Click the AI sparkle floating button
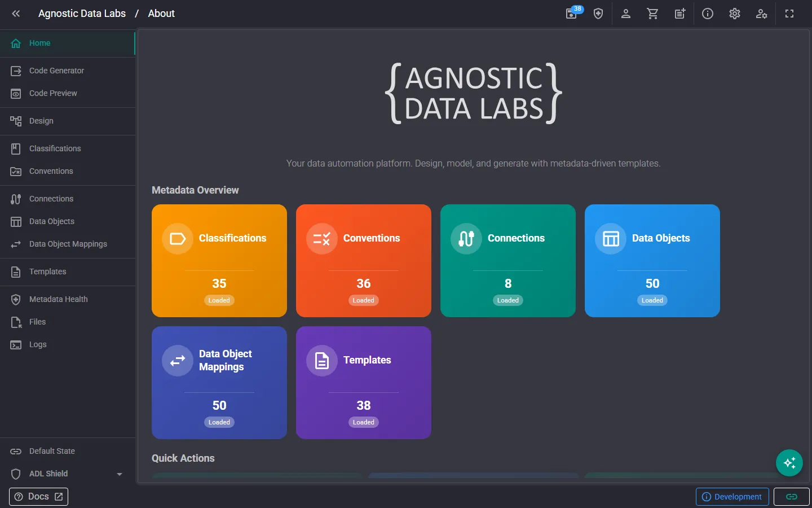812x508 pixels. click(x=789, y=463)
